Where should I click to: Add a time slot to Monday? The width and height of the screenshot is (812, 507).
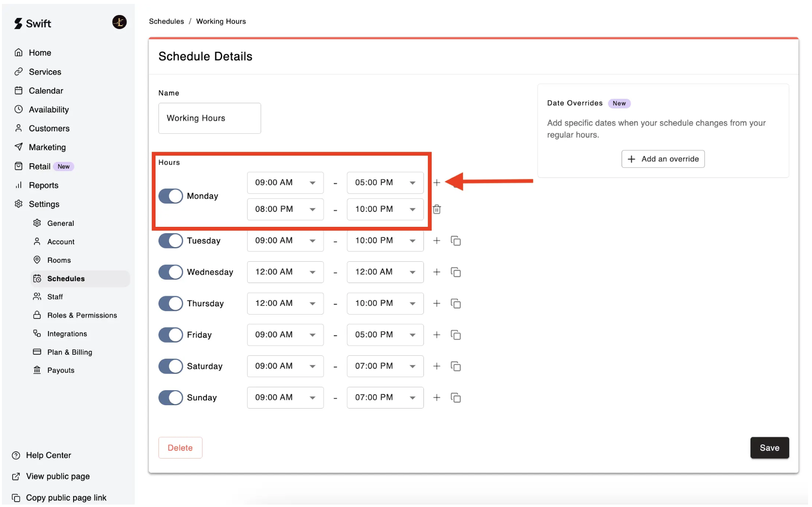pos(437,183)
